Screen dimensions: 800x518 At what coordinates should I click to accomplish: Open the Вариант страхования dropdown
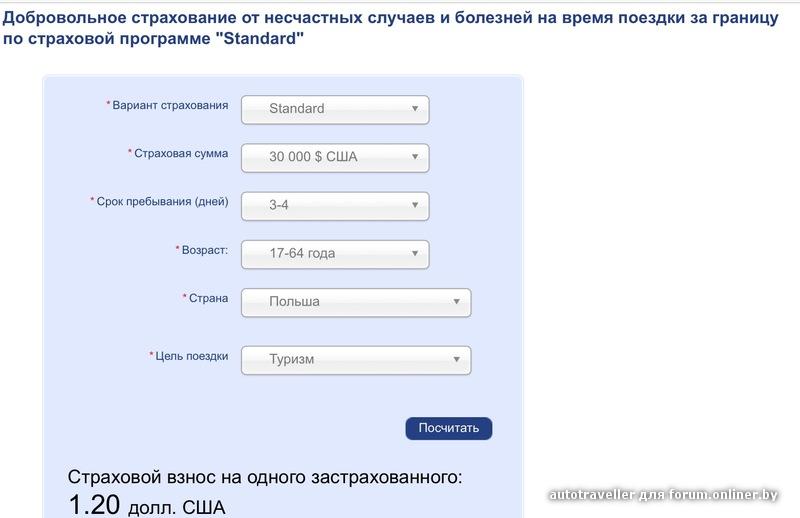point(335,109)
